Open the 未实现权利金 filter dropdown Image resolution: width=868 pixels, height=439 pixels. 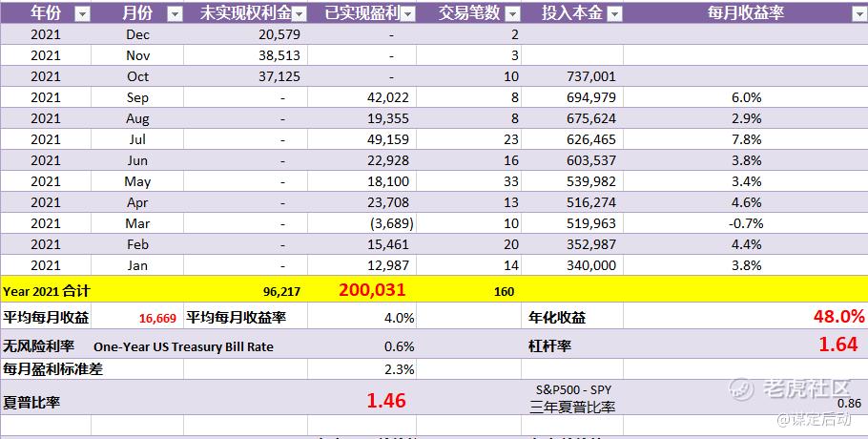(x=299, y=14)
